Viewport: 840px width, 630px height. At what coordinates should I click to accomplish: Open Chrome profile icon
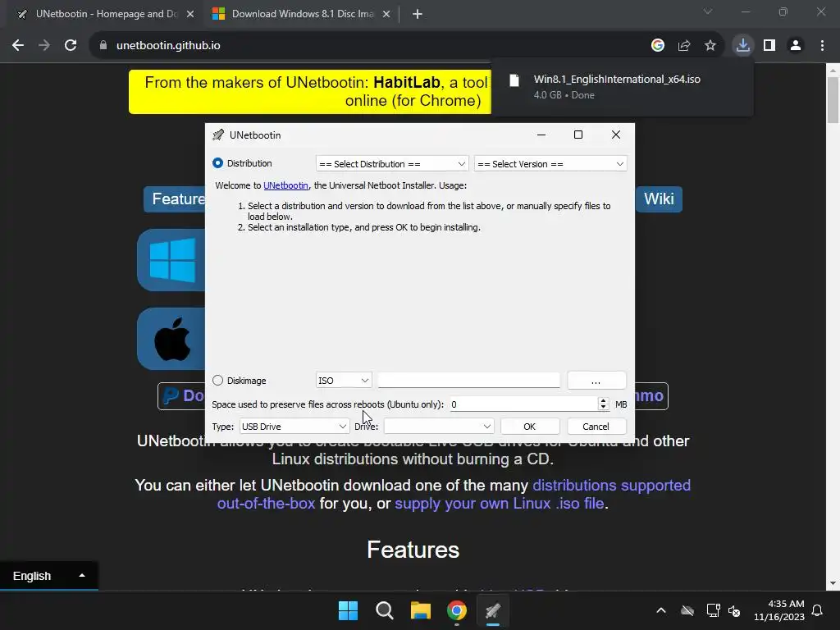796,46
